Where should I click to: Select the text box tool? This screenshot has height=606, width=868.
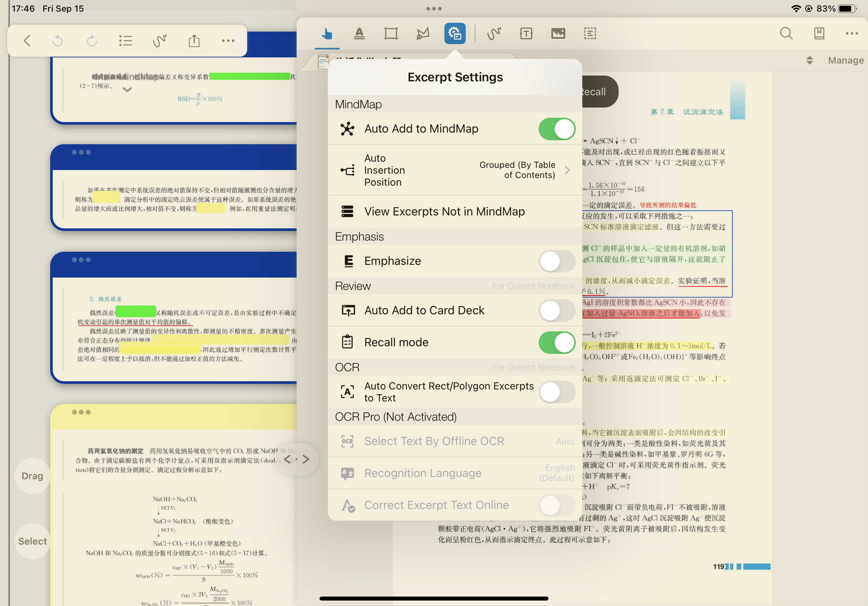point(526,34)
